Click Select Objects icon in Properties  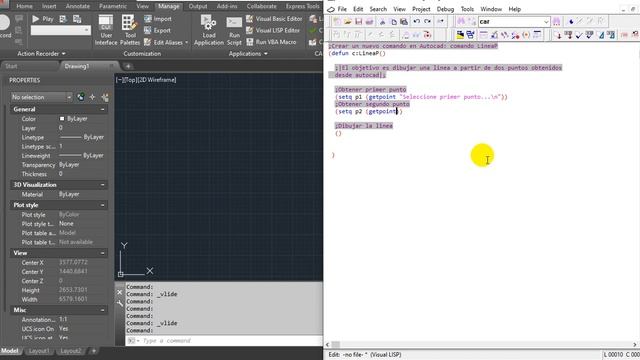[x=93, y=97]
